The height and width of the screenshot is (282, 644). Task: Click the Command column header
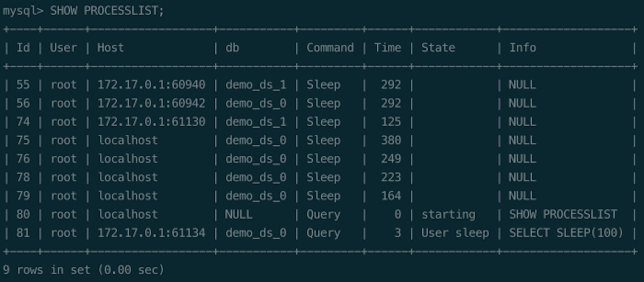tap(330, 48)
